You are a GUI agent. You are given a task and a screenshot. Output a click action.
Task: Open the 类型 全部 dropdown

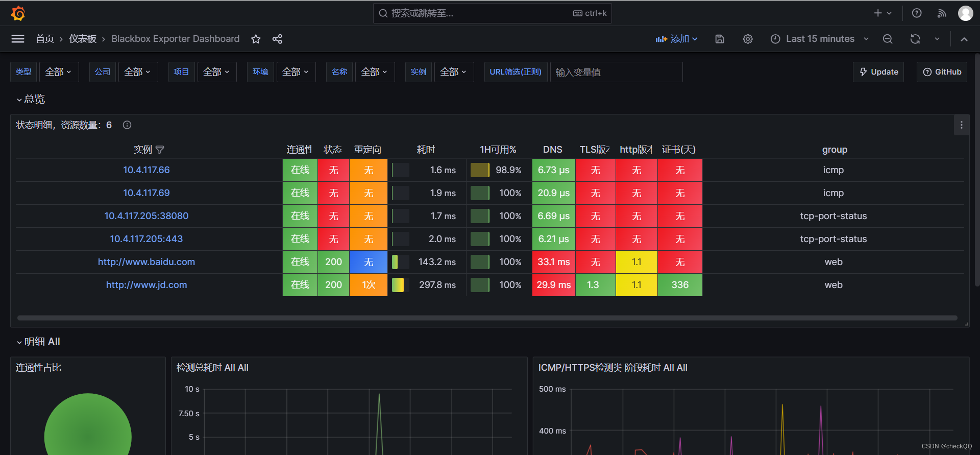click(x=59, y=72)
